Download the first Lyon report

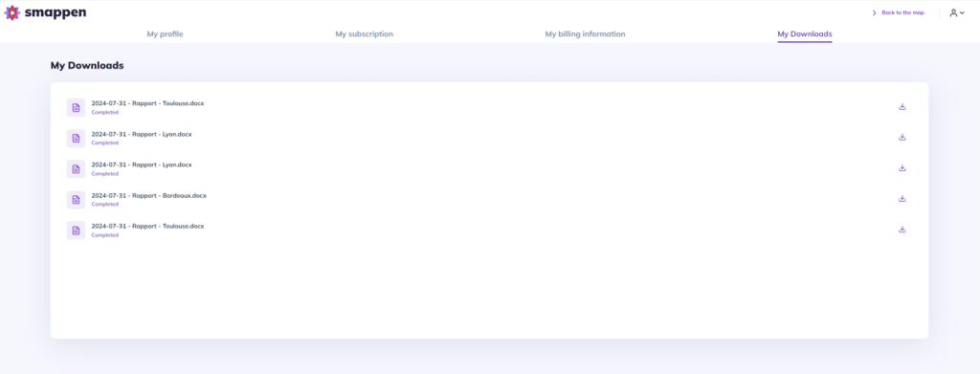902,138
